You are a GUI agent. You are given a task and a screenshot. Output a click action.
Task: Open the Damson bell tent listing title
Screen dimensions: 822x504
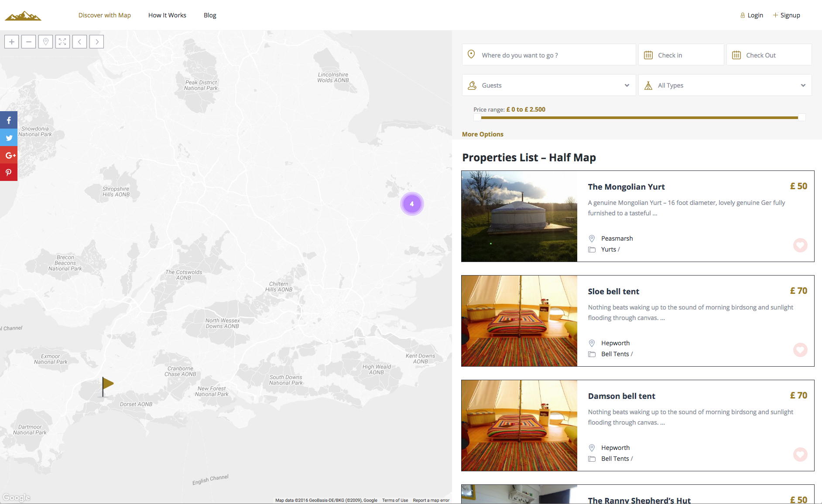pyautogui.click(x=621, y=396)
